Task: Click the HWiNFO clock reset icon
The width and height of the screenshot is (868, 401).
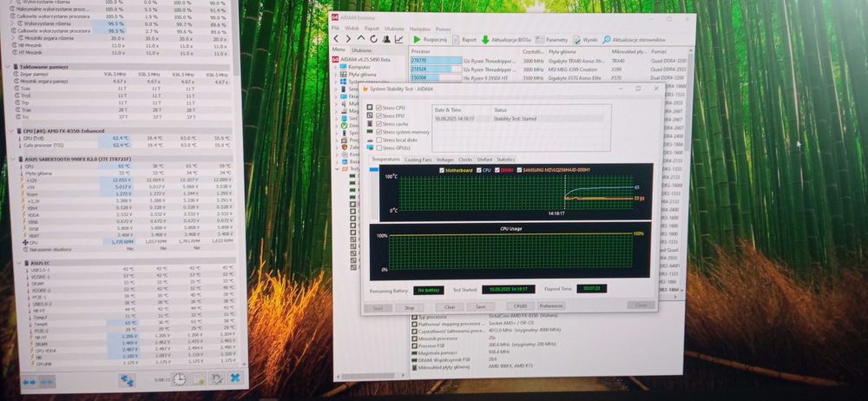Action: pos(180,378)
